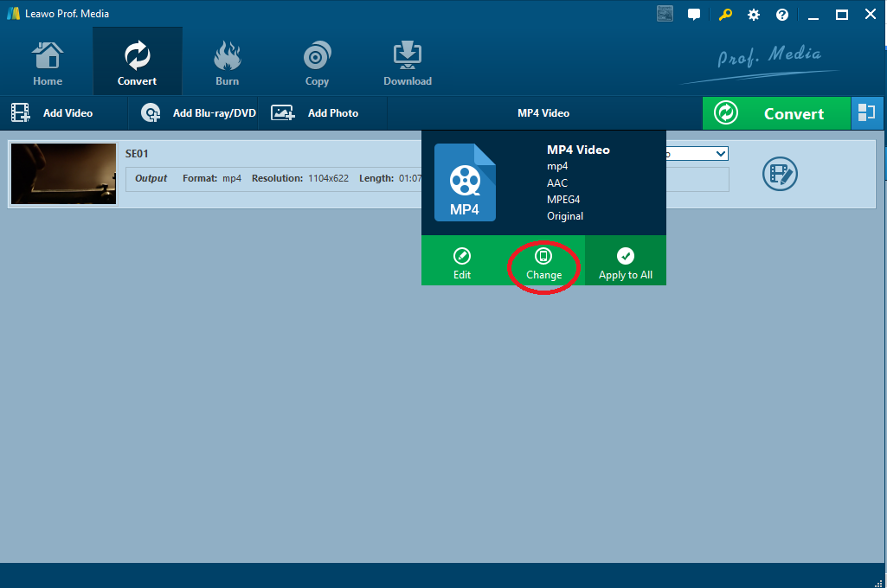Screen dimensions: 887x588
Task: Switch to the Burn tab
Action: click(227, 64)
